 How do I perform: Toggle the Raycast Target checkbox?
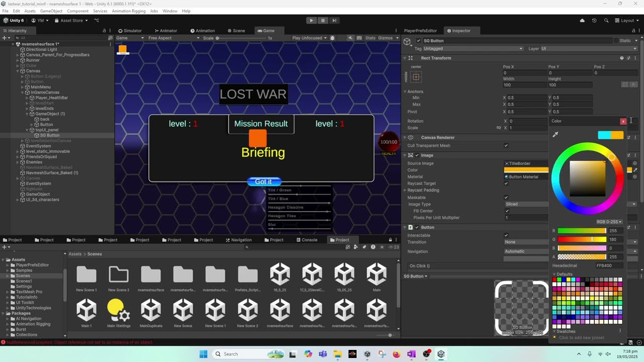coord(506,184)
